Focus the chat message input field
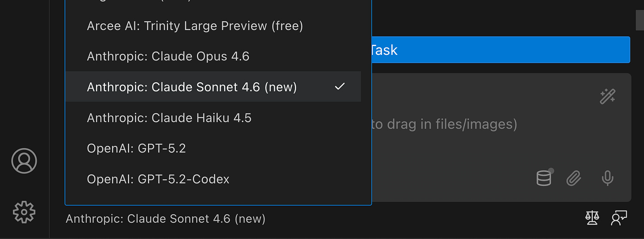The image size is (644, 239). point(464,124)
